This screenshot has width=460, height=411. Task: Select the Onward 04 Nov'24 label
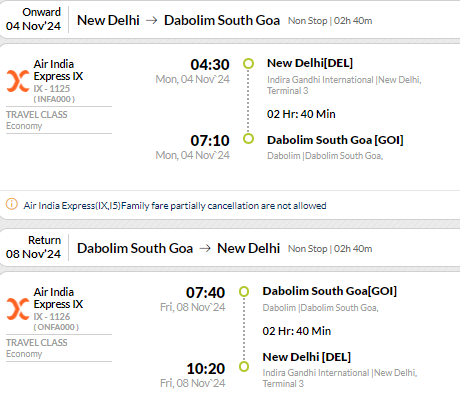tap(33, 19)
